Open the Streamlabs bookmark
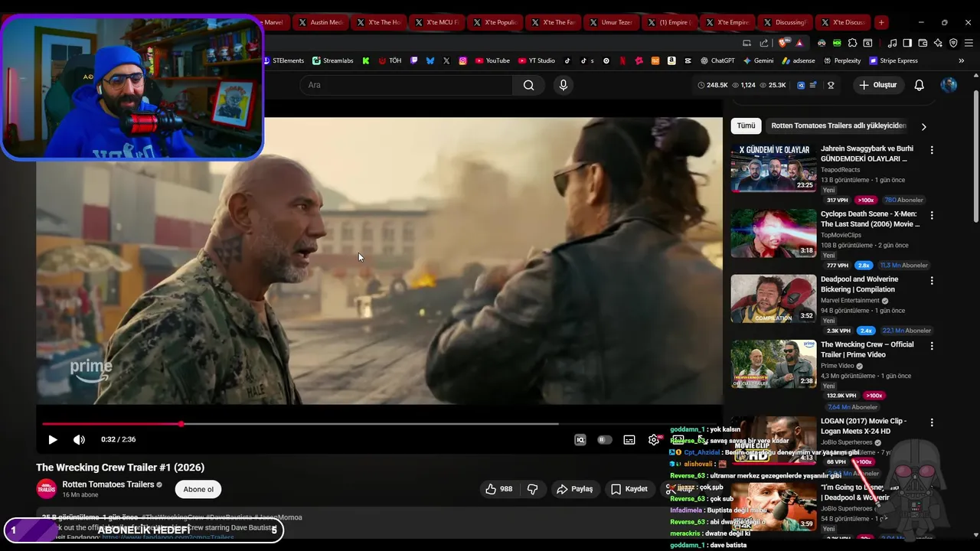Screen dimensions: 980x551 pyautogui.click(x=333, y=60)
